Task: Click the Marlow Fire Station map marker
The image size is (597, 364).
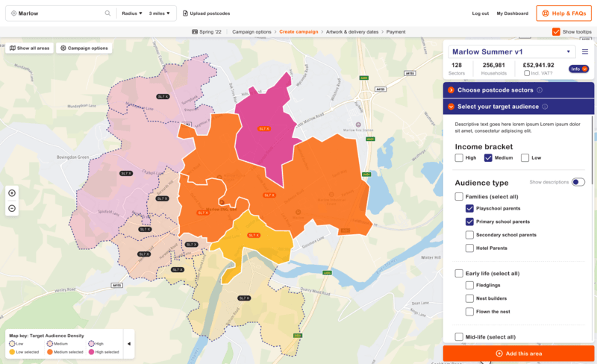Action: (358, 125)
